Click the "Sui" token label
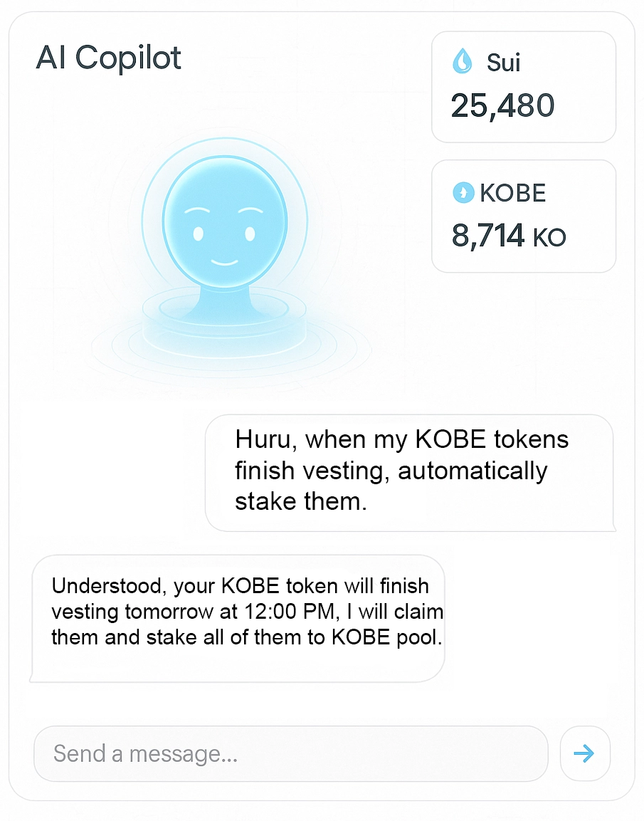 pos(504,63)
